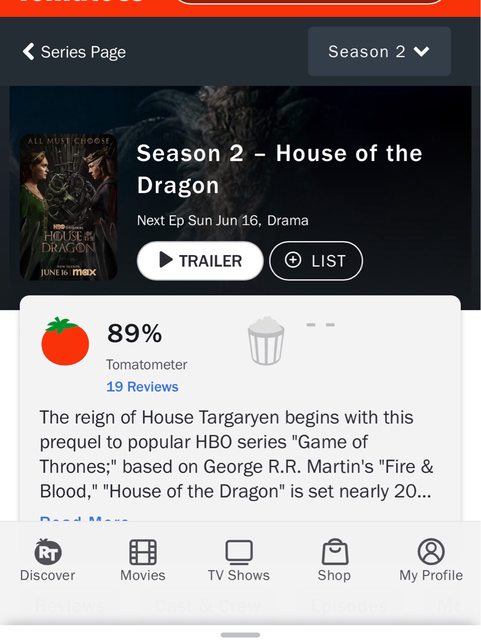Viewport: 481px width, 640px height.
Task: Open the Season 2 dropdown
Action: (x=379, y=51)
